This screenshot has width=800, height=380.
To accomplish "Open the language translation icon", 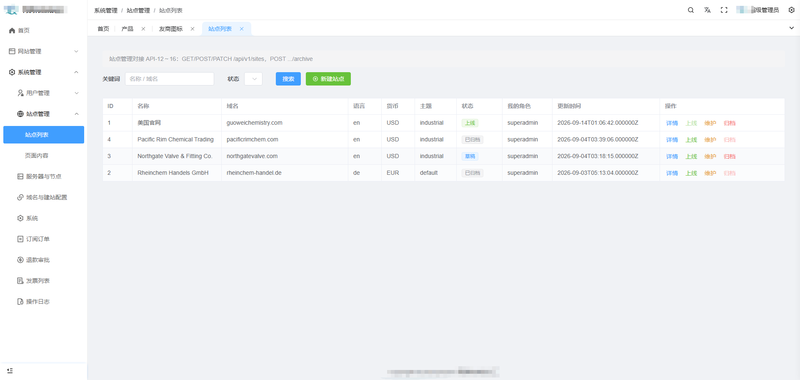I will click(707, 10).
